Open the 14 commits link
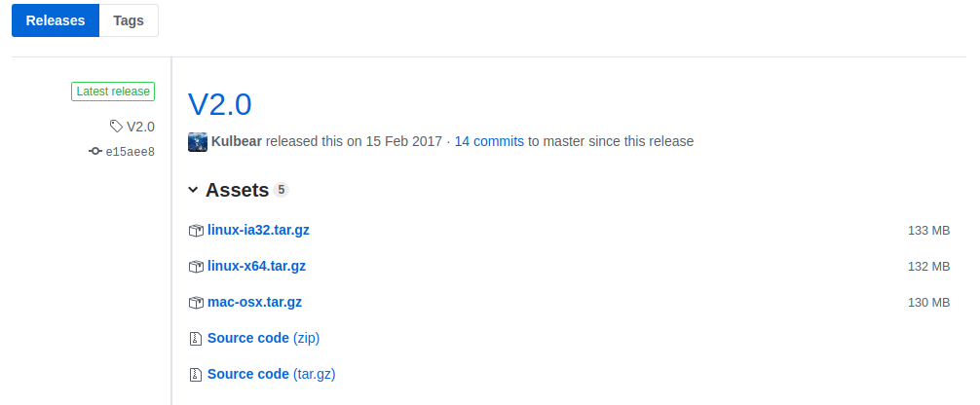The image size is (980, 405). coord(489,141)
